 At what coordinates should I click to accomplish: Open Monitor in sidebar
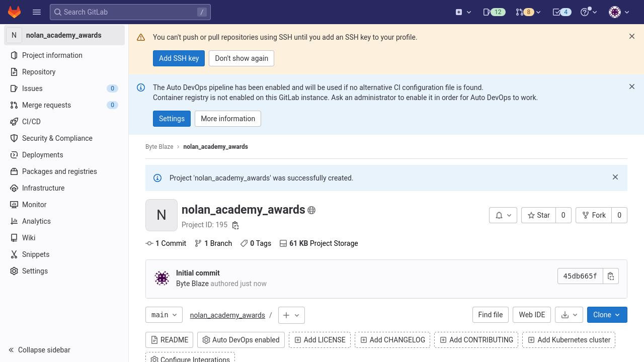tap(64, 205)
